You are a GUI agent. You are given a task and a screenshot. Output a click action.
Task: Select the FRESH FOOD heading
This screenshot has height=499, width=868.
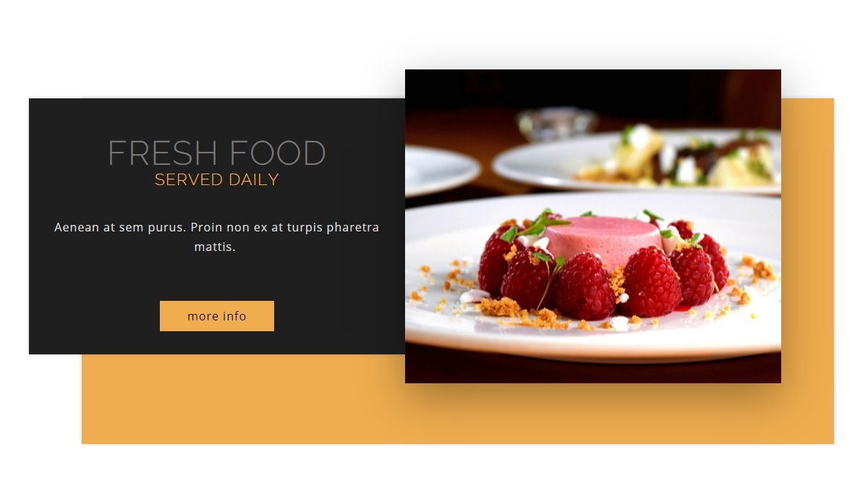(x=217, y=153)
